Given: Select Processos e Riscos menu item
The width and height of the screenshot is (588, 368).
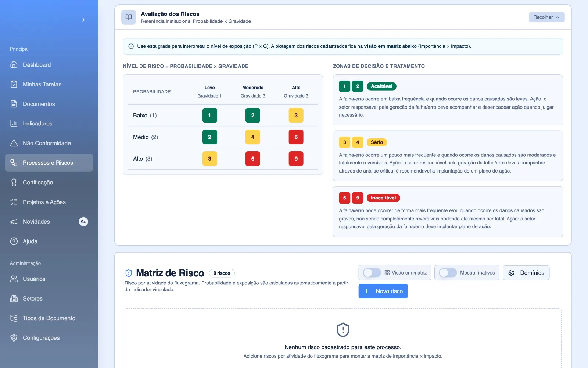Looking at the screenshot, I should coord(49,163).
